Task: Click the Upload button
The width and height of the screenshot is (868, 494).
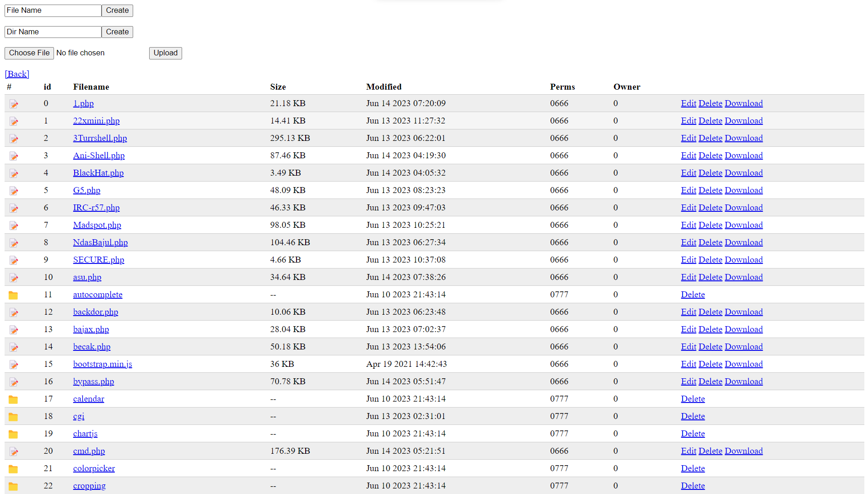Action: tap(165, 53)
